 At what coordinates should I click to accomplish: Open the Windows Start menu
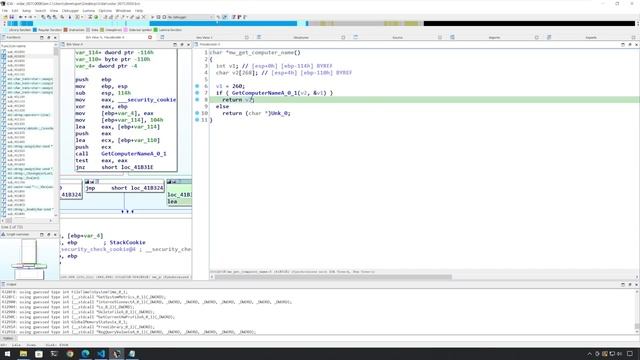(7, 354)
